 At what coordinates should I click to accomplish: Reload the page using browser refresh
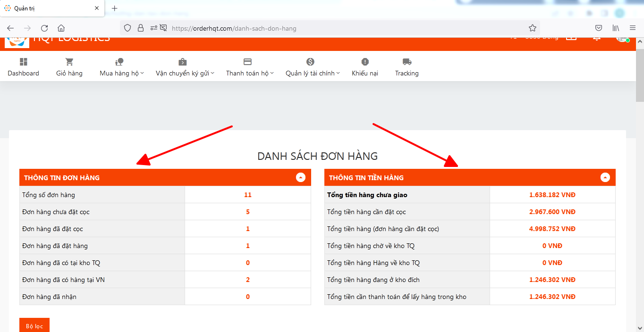[44, 28]
